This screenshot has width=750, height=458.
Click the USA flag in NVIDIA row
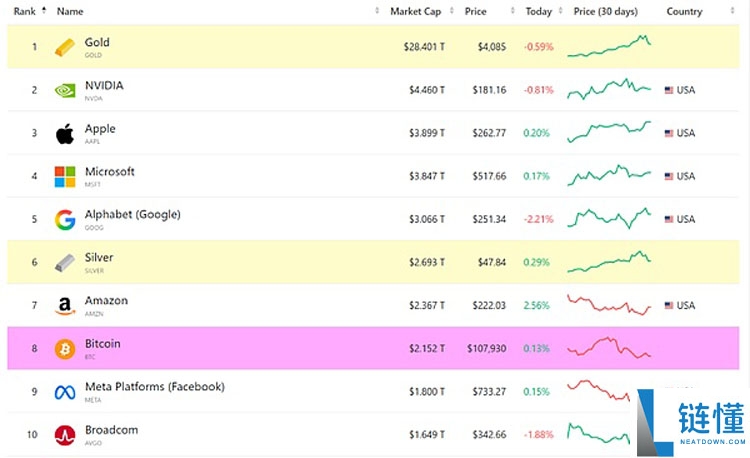tap(669, 90)
